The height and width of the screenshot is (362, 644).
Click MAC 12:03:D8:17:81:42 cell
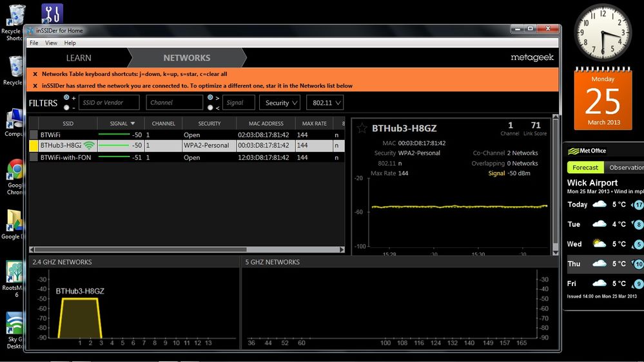[x=263, y=157]
